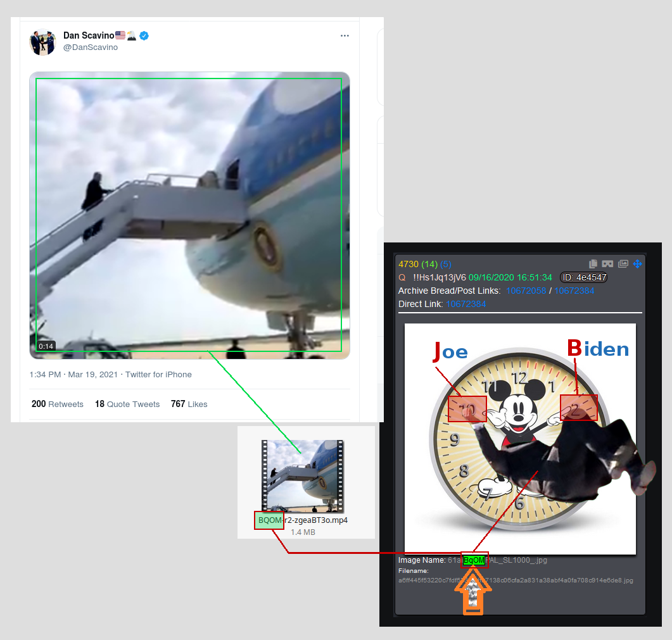Open the tweet's three-dot more menu
The height and width of the screenshot is (640, 672).
click(x=345, y=35)
